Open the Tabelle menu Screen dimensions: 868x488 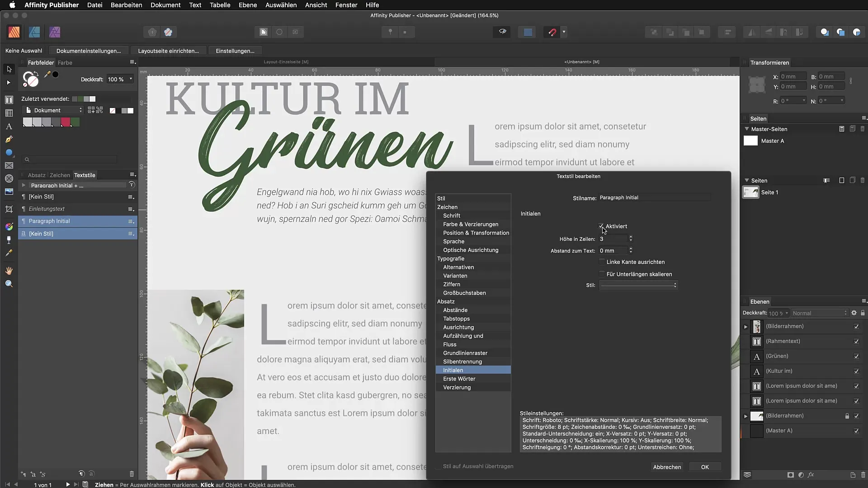click(x=220, y=5)
